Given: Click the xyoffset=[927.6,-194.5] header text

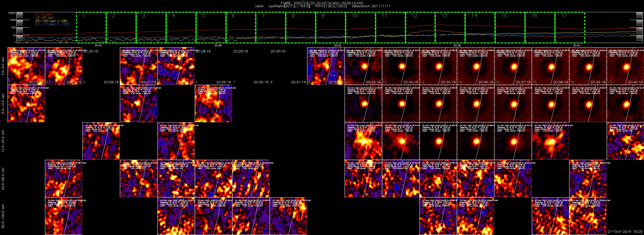Looking at the screenshot, I should pos(289,6).
